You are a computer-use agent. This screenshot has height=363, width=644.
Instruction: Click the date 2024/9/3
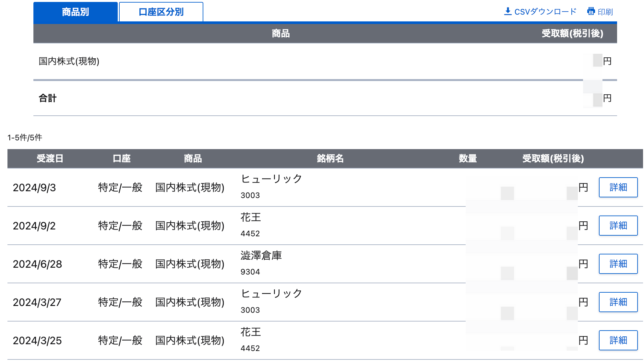(x=34, y=187)
